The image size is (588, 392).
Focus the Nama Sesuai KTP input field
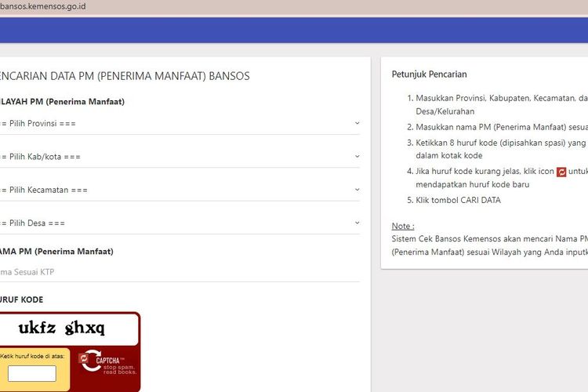pyautogui.click(x=180, y=272)
